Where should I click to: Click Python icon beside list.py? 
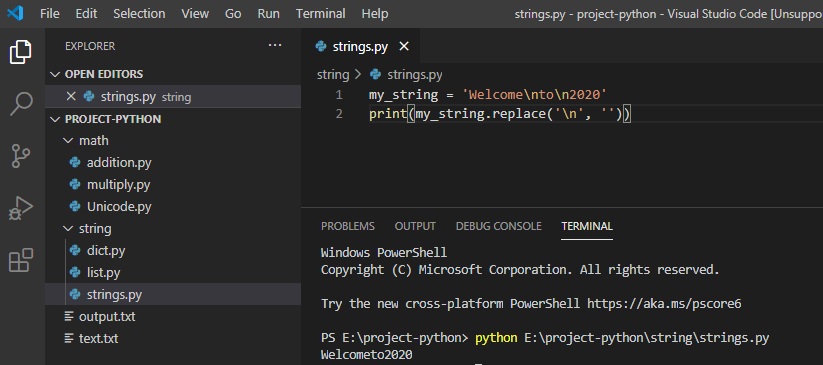click(x=75, y=273)
